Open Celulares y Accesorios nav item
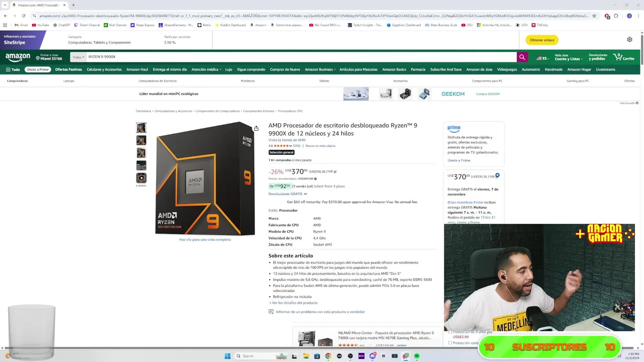 click(x=104, y=69)
